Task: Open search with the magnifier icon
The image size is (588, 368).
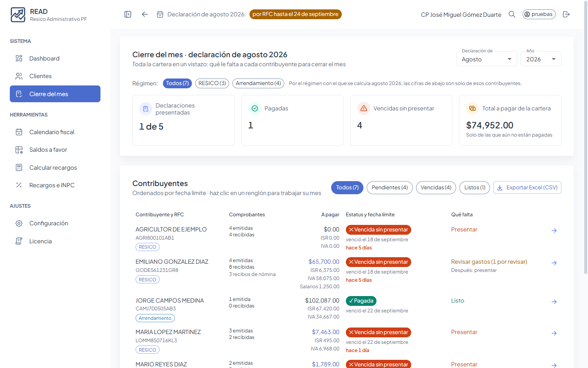Action: click(x=512, y=14)
